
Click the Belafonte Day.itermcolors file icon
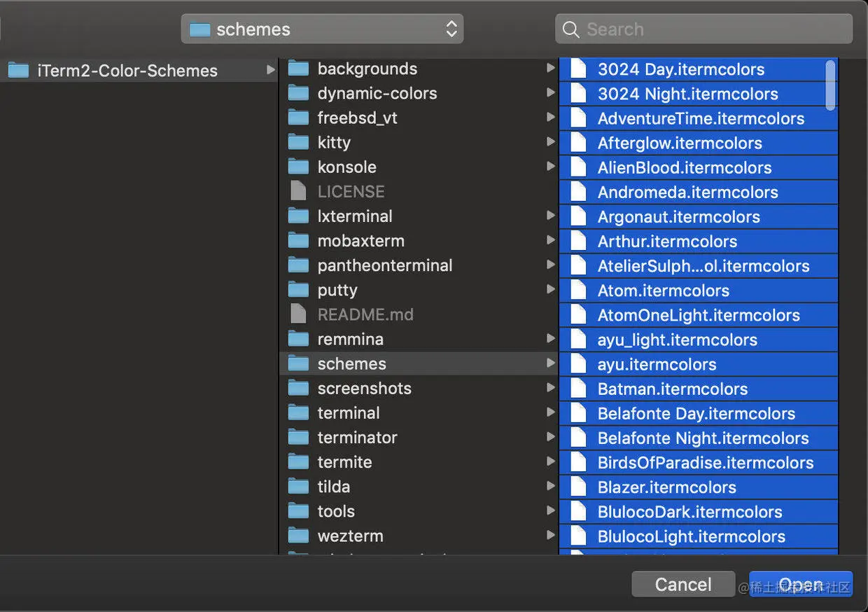click(578, 413)
